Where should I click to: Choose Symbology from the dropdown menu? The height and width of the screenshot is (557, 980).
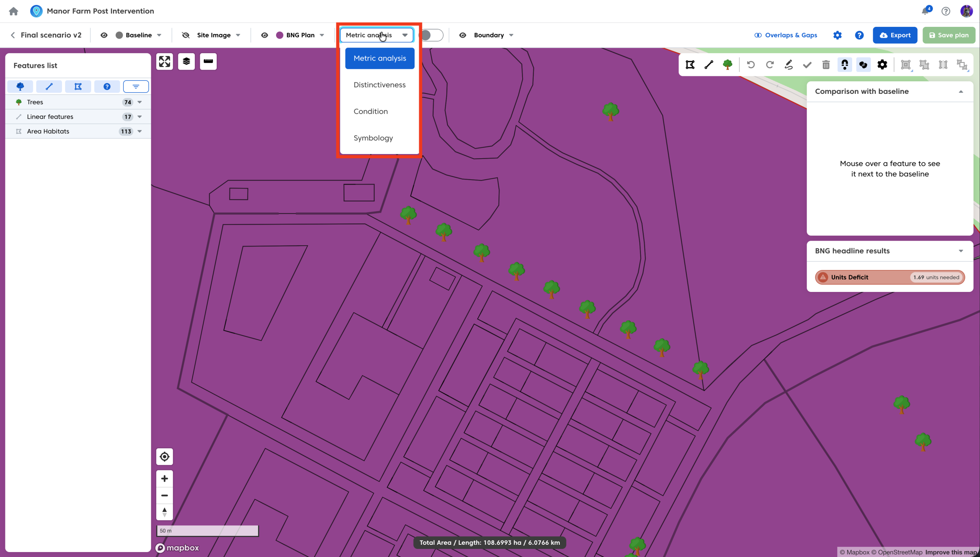click(373, 138)
